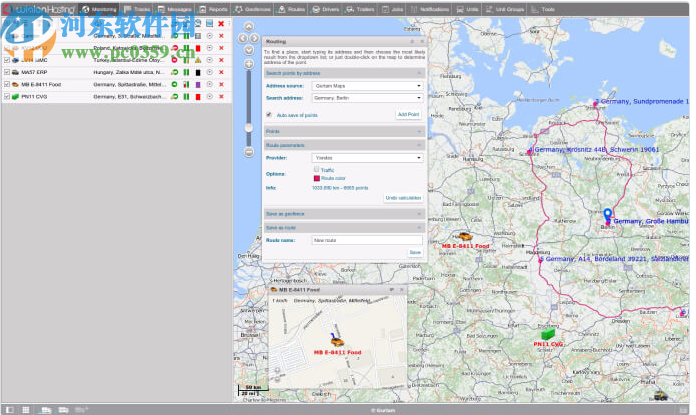Uncheck the unit in the Turkey row
This screenshot has height=415, width=696.
click(x=7, y=59)
